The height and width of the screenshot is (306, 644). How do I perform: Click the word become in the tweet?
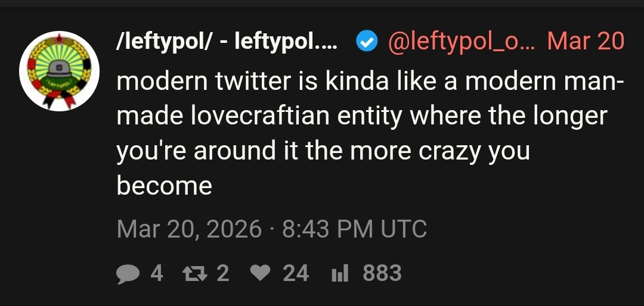[165, 186]
